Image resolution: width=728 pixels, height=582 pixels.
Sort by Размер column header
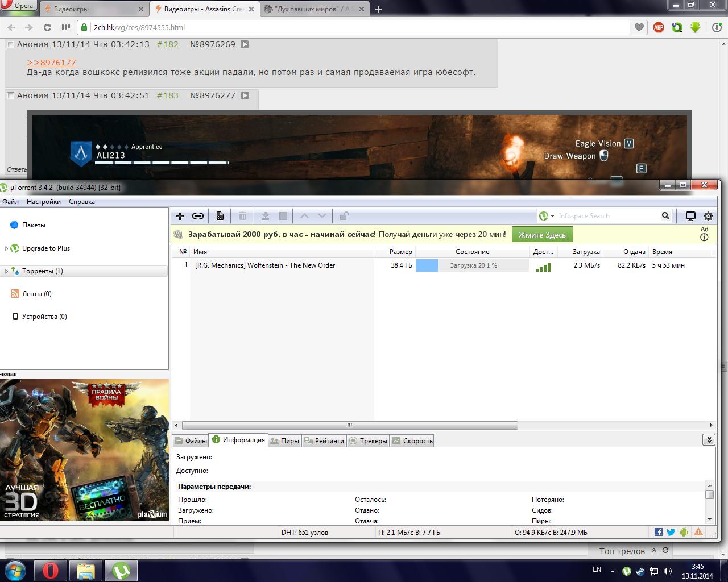[x=395, y=252]
